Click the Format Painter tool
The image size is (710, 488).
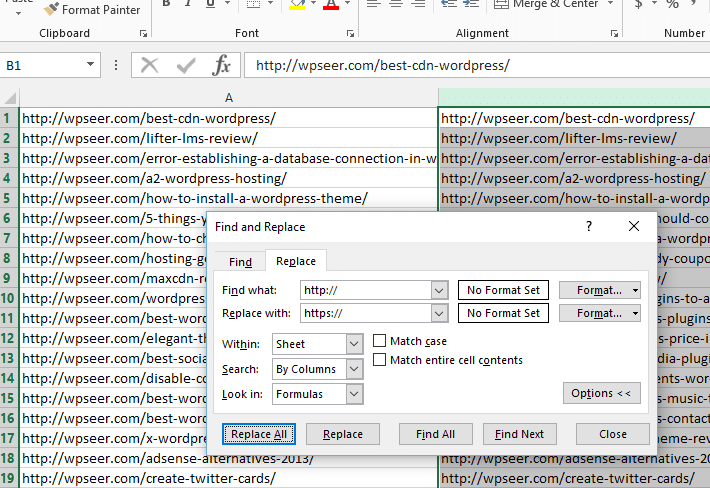92,10
